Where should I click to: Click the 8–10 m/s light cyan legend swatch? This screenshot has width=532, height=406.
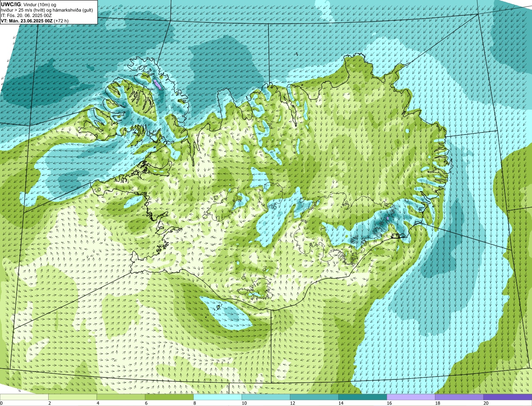pos(217,397)
